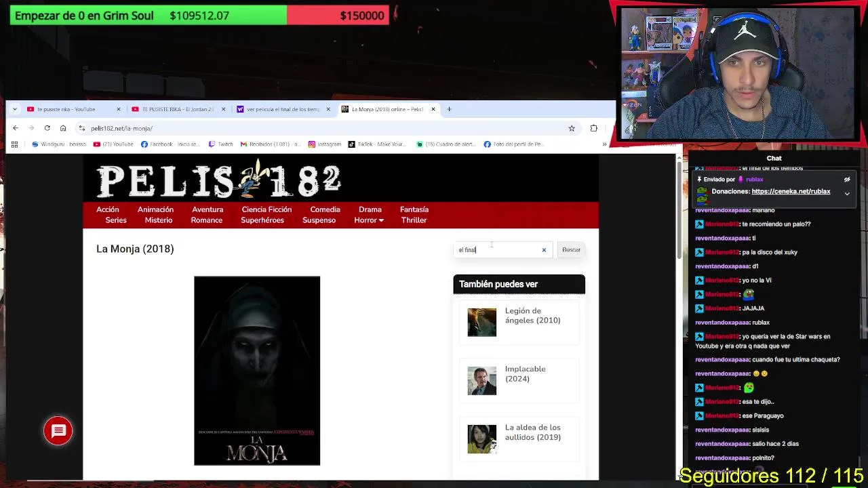Open the Instagram bookmark
This screenshot has height=488, width=868.
(325, 144)
